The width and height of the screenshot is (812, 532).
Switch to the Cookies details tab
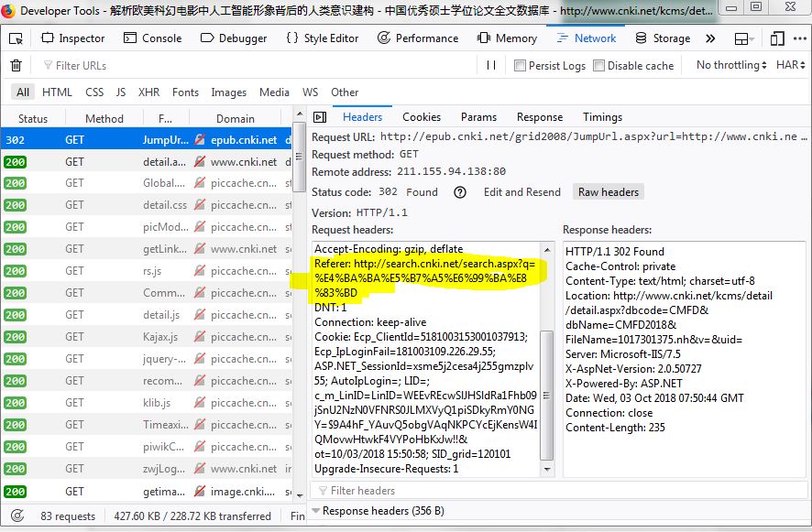(x=422, y=117)
